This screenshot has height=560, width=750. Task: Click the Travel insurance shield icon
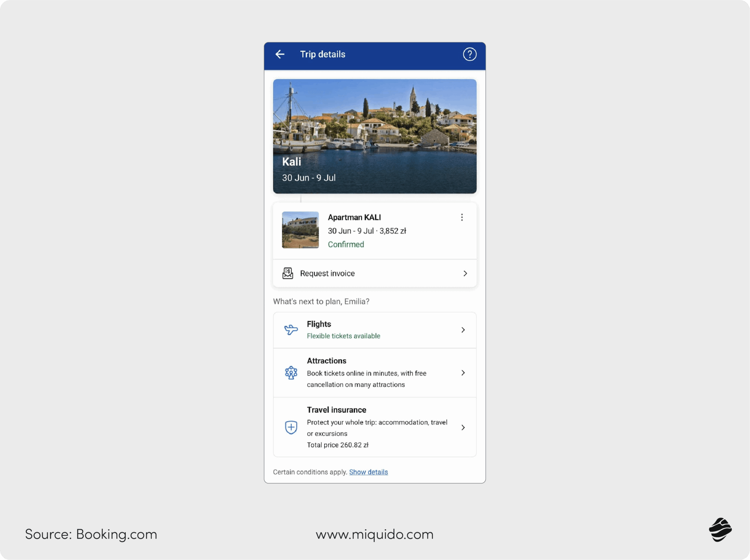point(291,427)
